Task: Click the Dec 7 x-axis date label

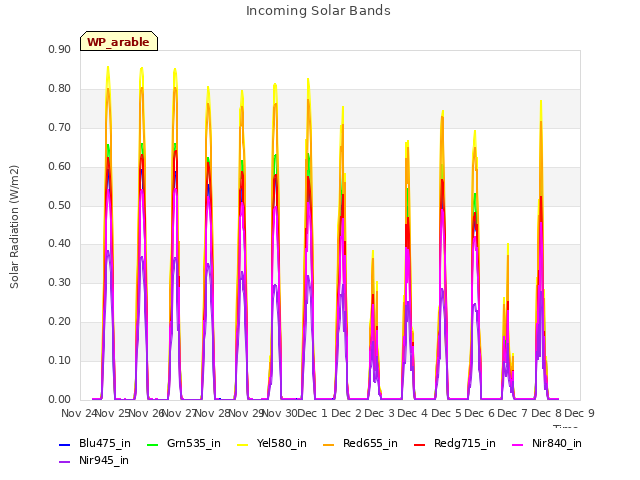Action: [x=512, y=413]
